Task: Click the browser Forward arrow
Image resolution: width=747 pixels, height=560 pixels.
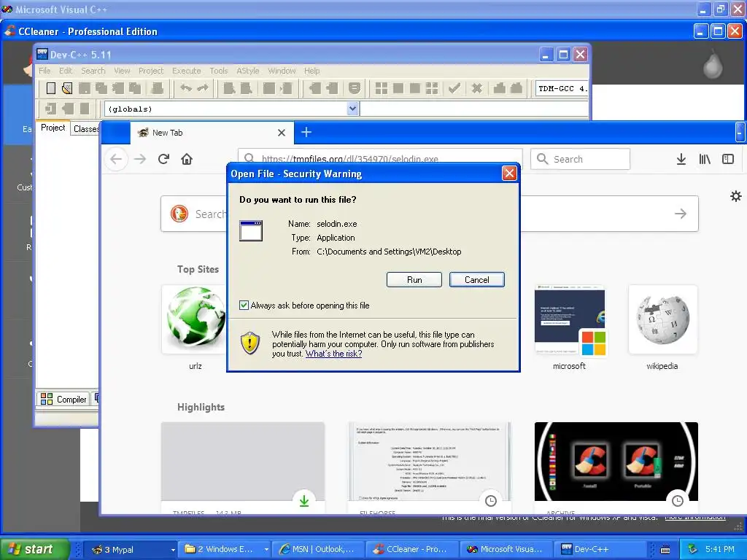Action: [140, 159]
